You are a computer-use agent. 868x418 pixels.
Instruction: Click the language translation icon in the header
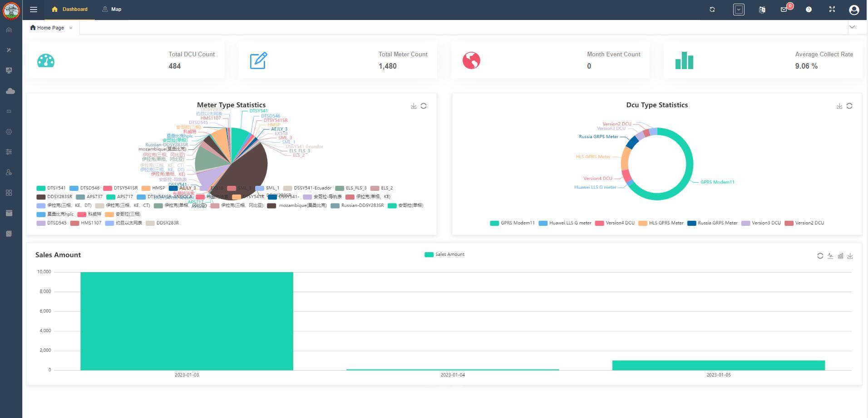coord(762,9)
